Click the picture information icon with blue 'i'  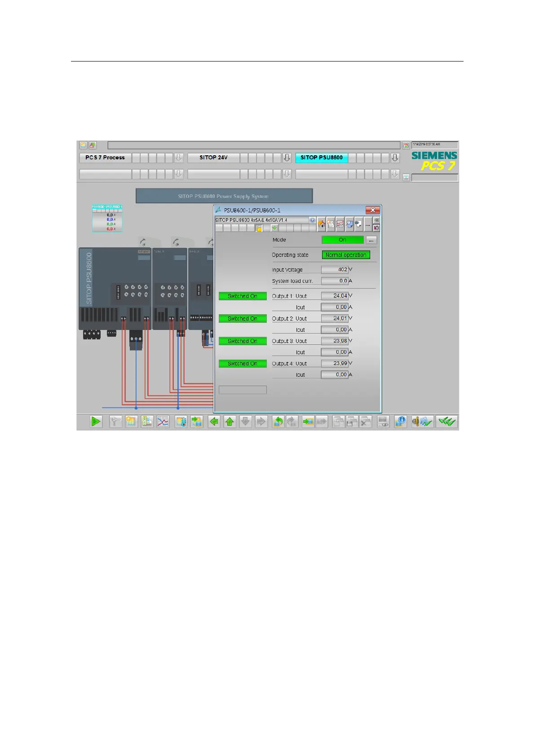400,422
